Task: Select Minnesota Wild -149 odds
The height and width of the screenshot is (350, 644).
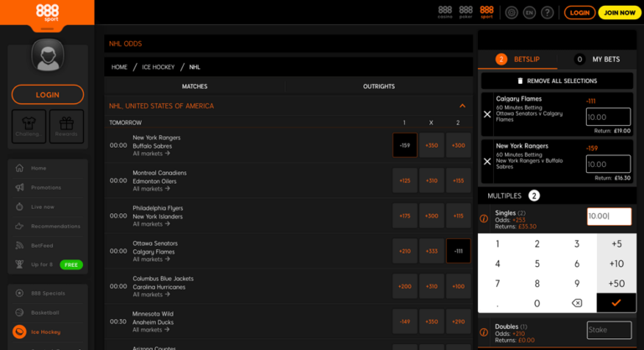Action: click(405, 321)
